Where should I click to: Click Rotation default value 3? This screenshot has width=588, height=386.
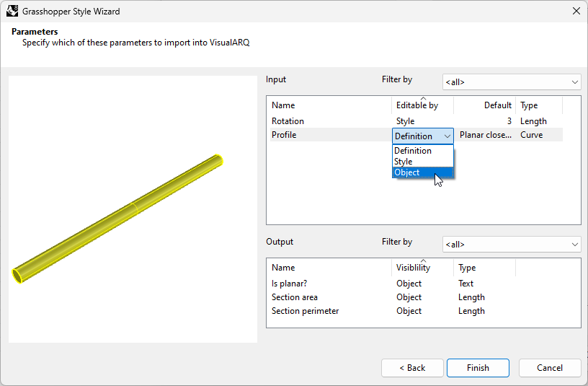[509, 121]
